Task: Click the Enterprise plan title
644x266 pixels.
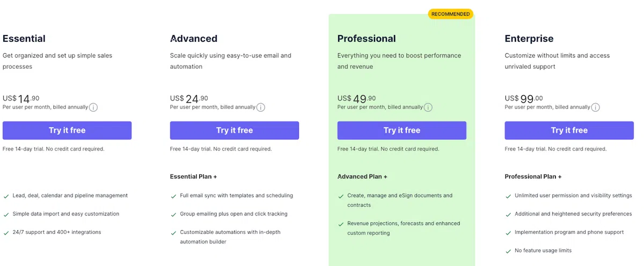Action: (529, 39)
